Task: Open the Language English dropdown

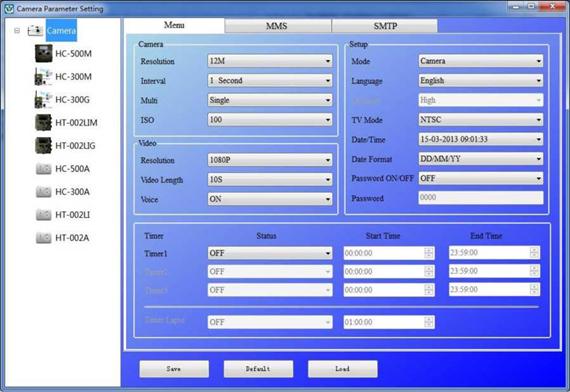Action: point(481,80)
